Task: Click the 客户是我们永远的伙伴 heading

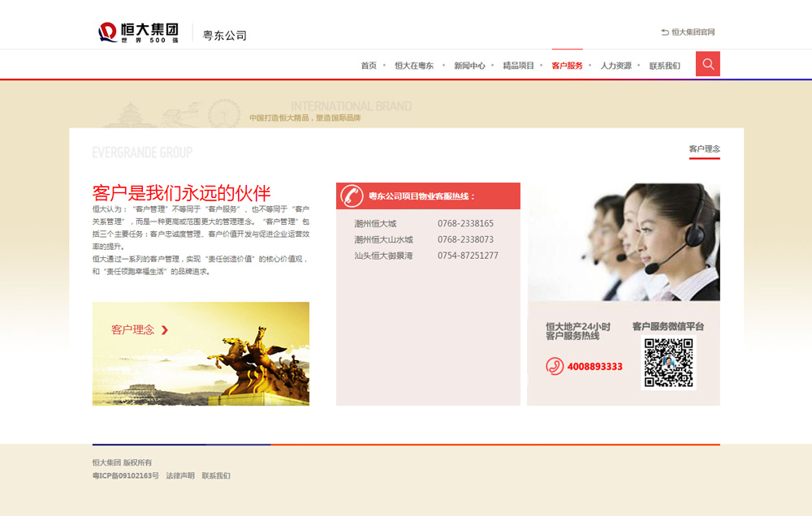Action: click(181, 193)
